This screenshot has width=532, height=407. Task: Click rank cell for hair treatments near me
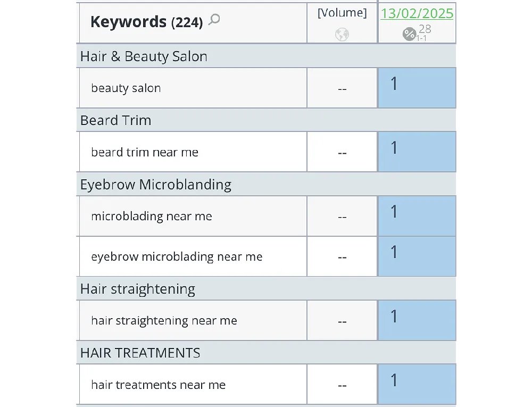(417, 385)
